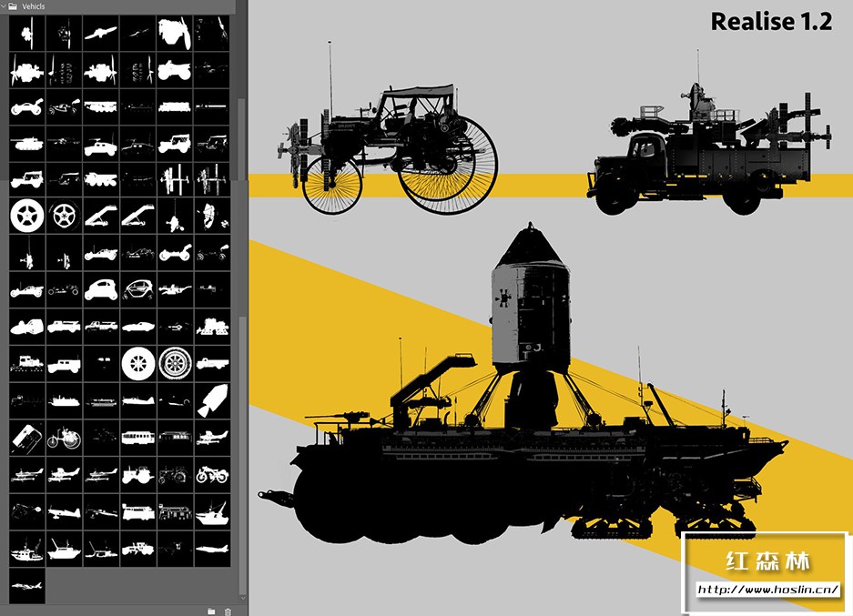Pick the solid road grader brush
Screen dimensions: 853x616
point(137,549)
